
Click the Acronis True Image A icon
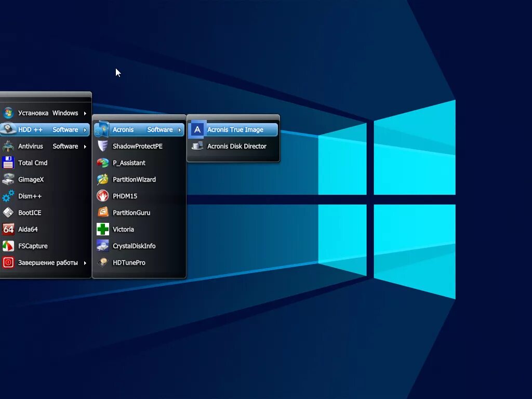[197, 129]
